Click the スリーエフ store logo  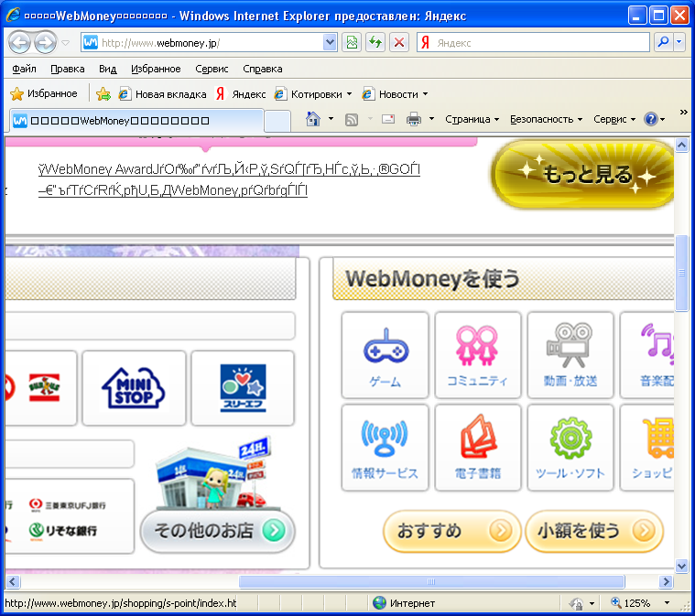243,388
